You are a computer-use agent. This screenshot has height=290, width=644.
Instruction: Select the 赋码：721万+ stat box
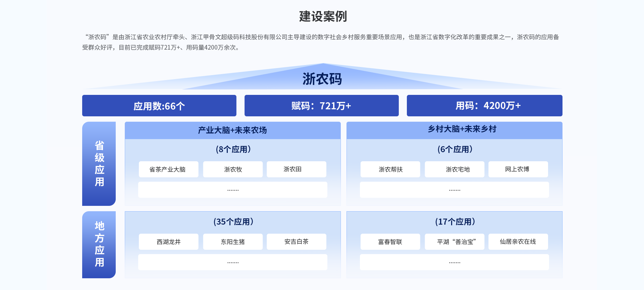click(322, 106)
